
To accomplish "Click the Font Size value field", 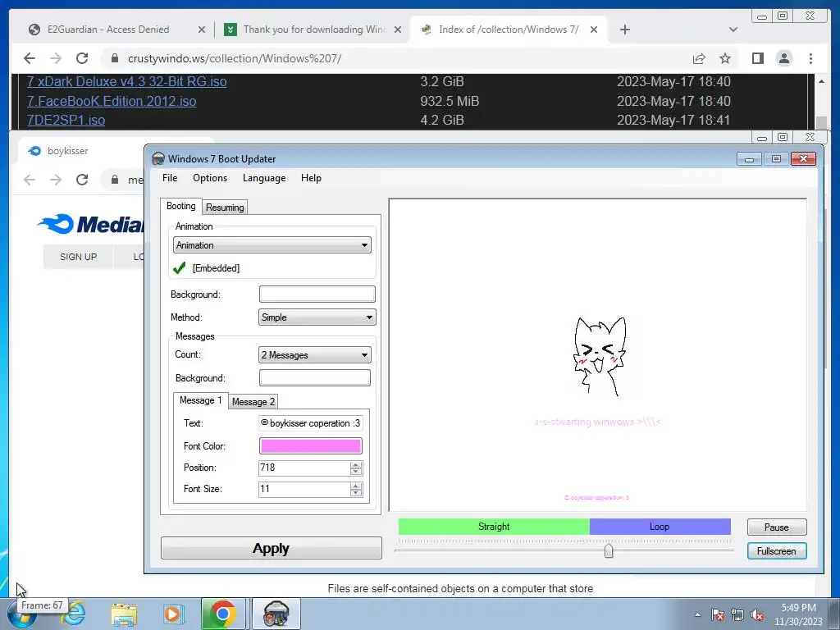I will click(304, 489).
